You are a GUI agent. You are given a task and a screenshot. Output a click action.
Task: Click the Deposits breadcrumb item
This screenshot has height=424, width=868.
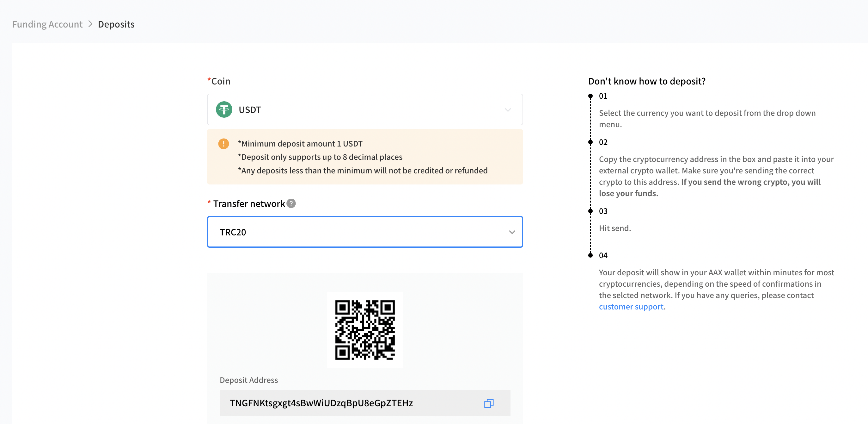(x=116, y=24)
